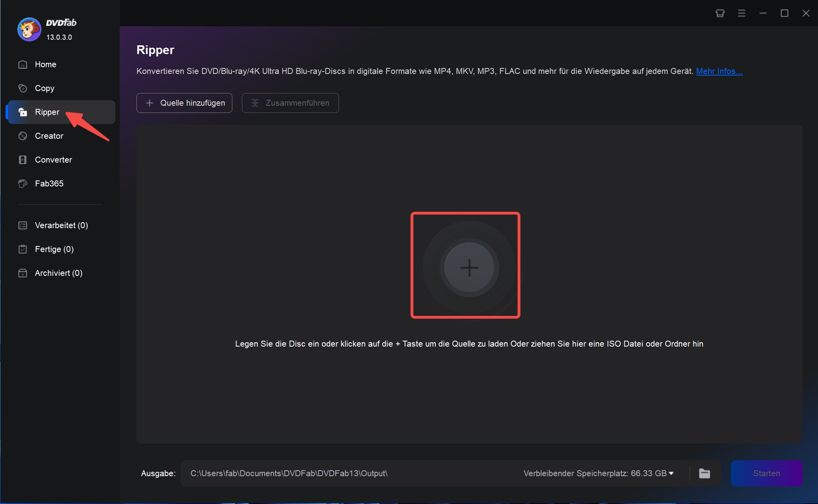Image resolution: width=818 pixels, height=504 pixels.
Task: Click the large plus button to load source
Action: click(x=469, y=268)
